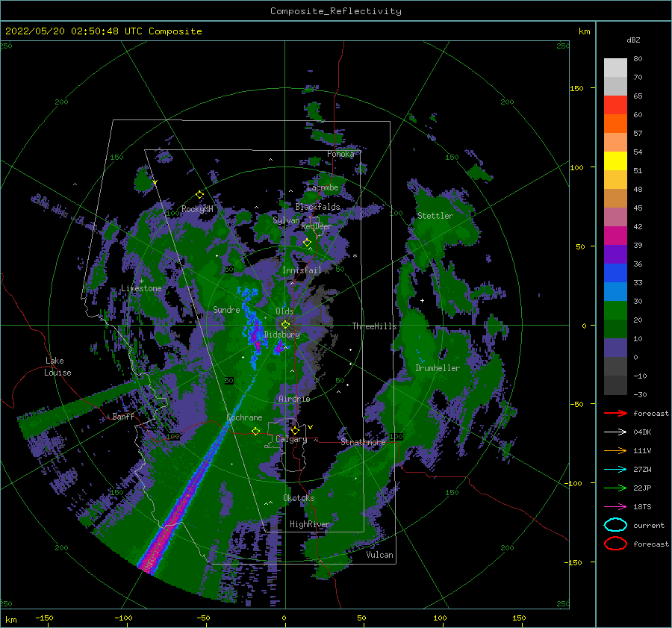Image resolution: width=672 pixels, height=628 pixels.
Task: Pick the purple 36-39 dBZ swatch
Action: tap(615, 255)
